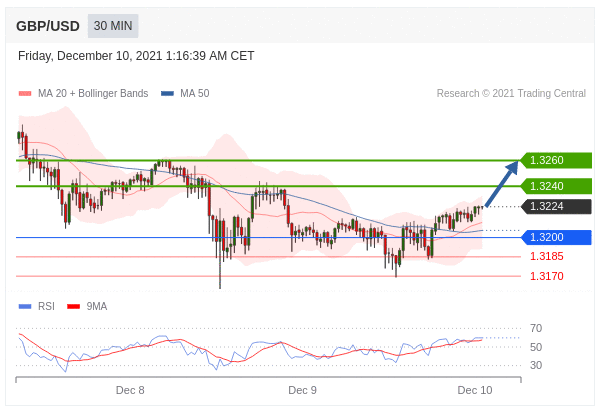Select the blue 1.3200 pivot tag
The width and height of the screenshot is (595, 410).
556,237
